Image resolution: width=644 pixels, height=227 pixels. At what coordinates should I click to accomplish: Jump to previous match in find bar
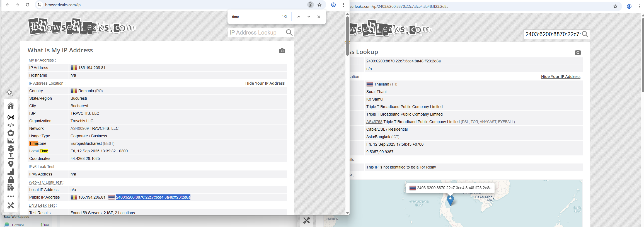point(299,17)
